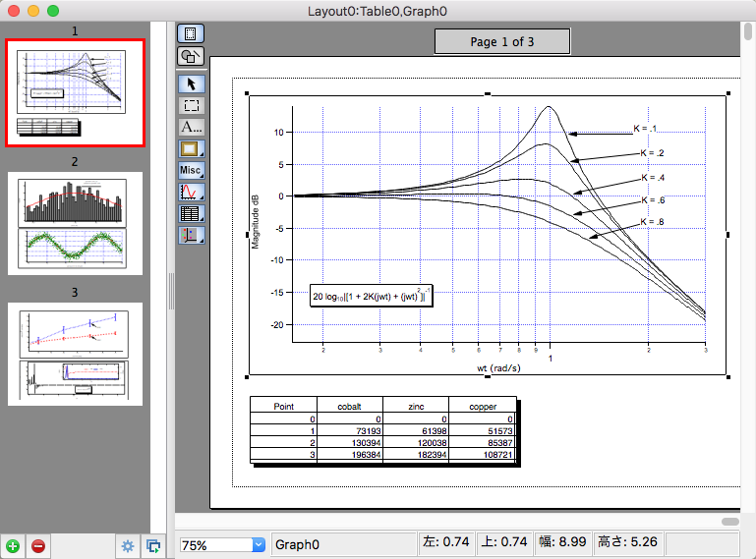
Task: Open the 75% zoom dropdown
Action: tap(259, 545)
